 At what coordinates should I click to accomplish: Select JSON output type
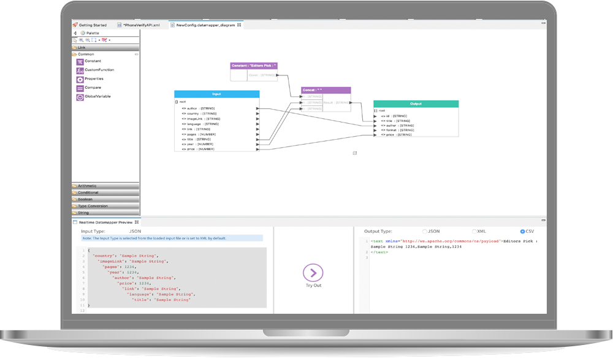[x=425, y=232]
